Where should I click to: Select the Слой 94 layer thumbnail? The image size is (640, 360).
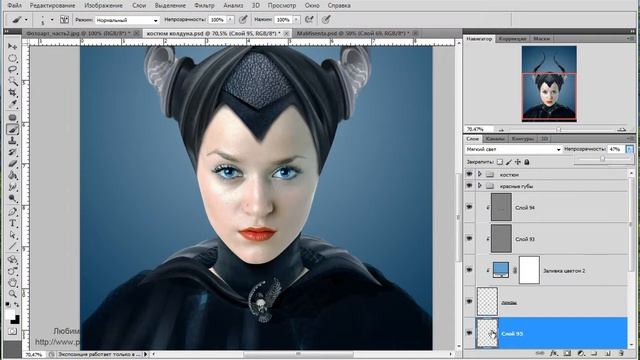pyautogui.click(x=501, y=207)
